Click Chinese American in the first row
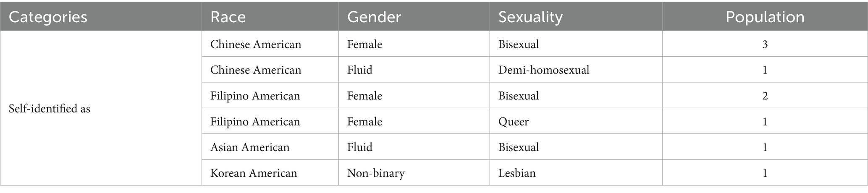This screenshot has width=868, height=193. 256,44
